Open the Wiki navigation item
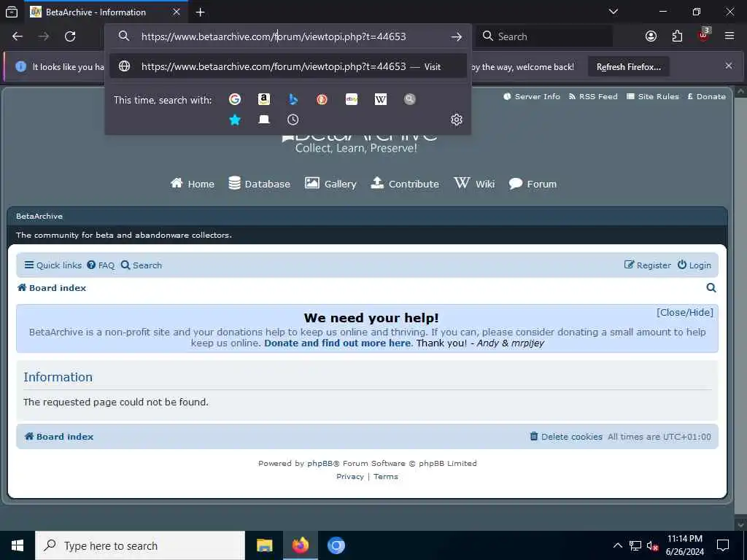This screenshot has height=560, width=747. pos(474,184)
